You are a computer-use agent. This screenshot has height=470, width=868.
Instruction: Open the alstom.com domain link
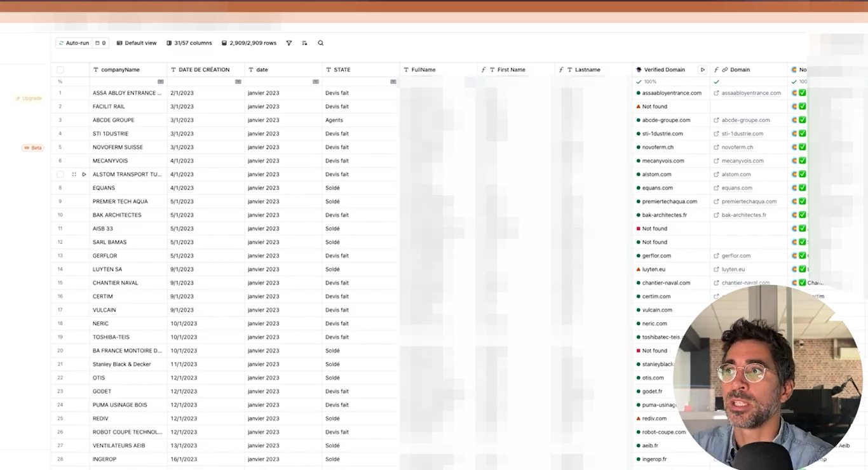(736, 175)
